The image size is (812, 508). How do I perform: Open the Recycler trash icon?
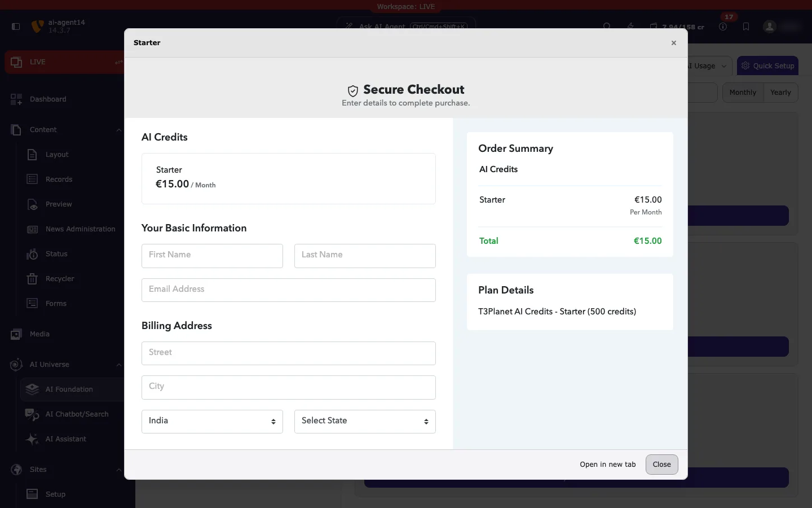click(x=32, y=279)
